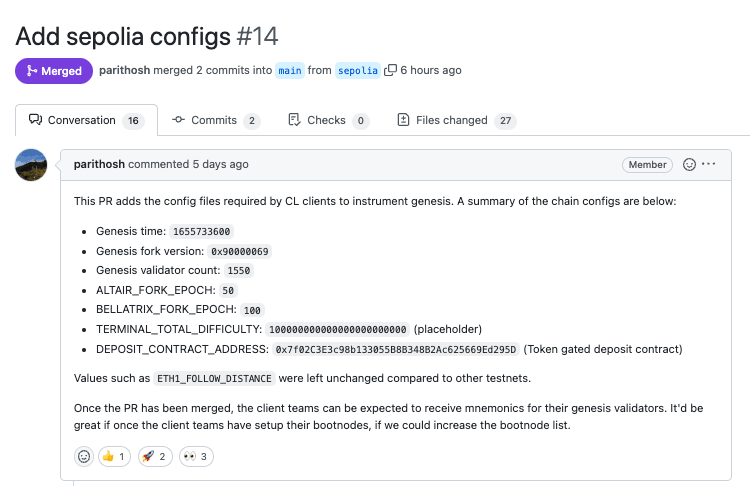The width and height of the screenshot is (750, 486).
Task: Open the sepolia branch link
Action: pyautogui.click(x=358, y=70)
